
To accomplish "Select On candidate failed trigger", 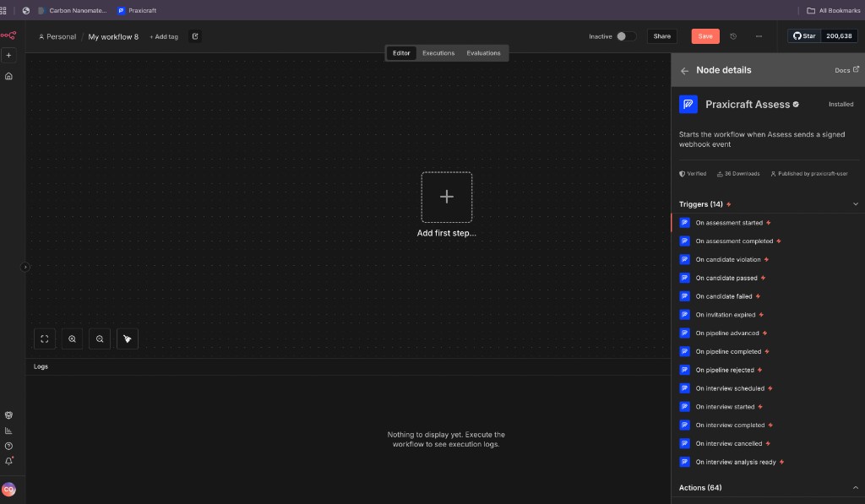I will pyautogui.click(x=768, y=296).
